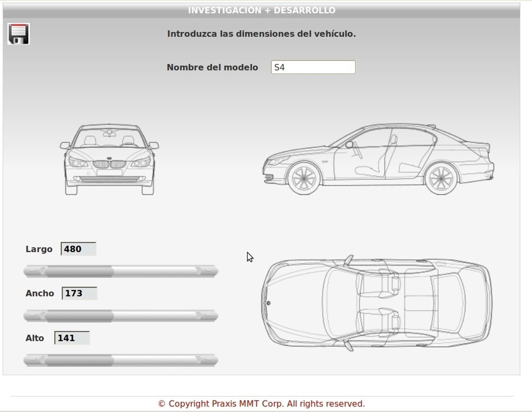
Task: Focus the Nombre del modelo text field
Action: [313, 67]
